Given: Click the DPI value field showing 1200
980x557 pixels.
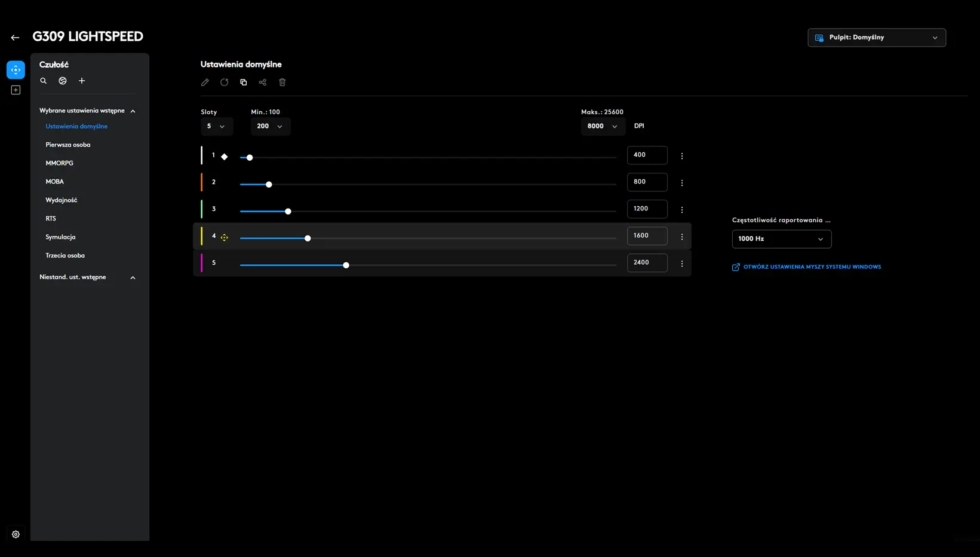Looking at the screenshot, I should coord(647,209).
